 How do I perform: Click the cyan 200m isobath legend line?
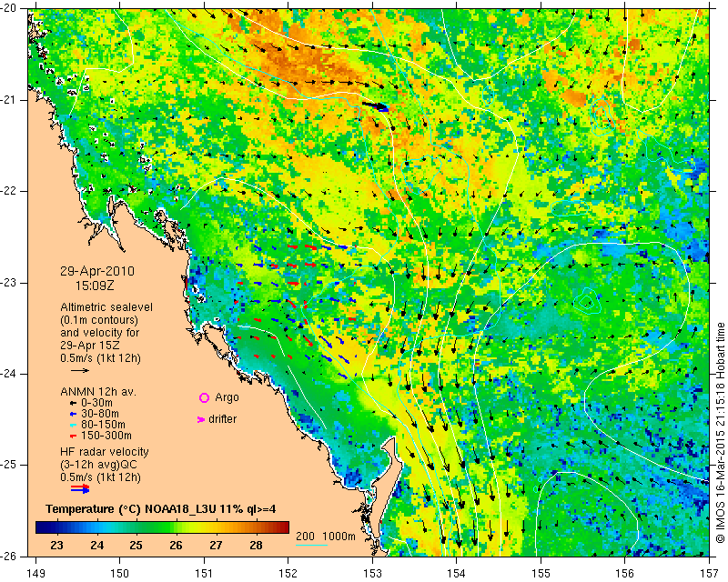pos(311,545)
